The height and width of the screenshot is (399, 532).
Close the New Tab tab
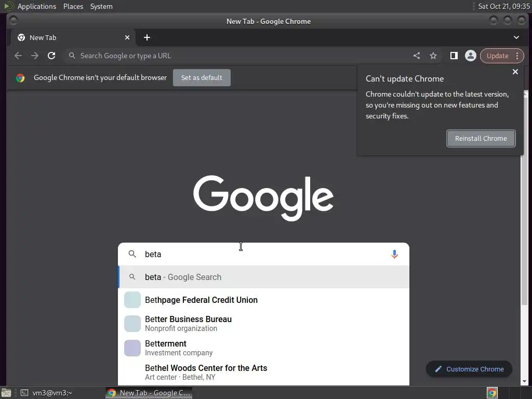pos(127,37)
